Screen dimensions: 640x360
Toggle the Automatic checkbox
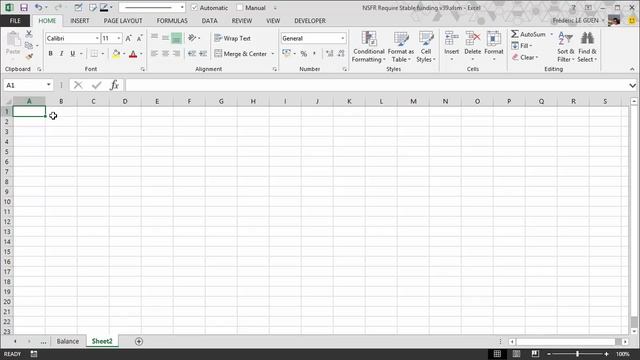click(x=194, y=8)
